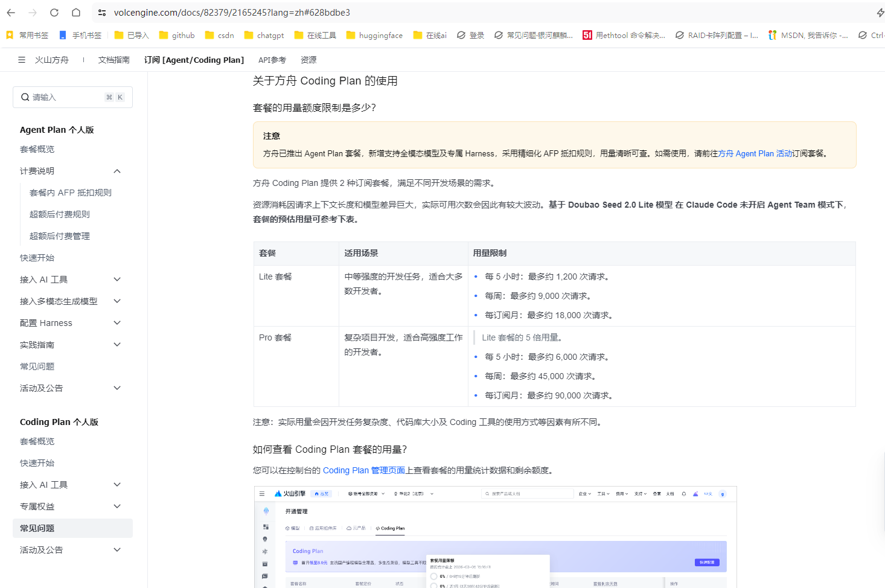Reload the current page

point(54,12)
